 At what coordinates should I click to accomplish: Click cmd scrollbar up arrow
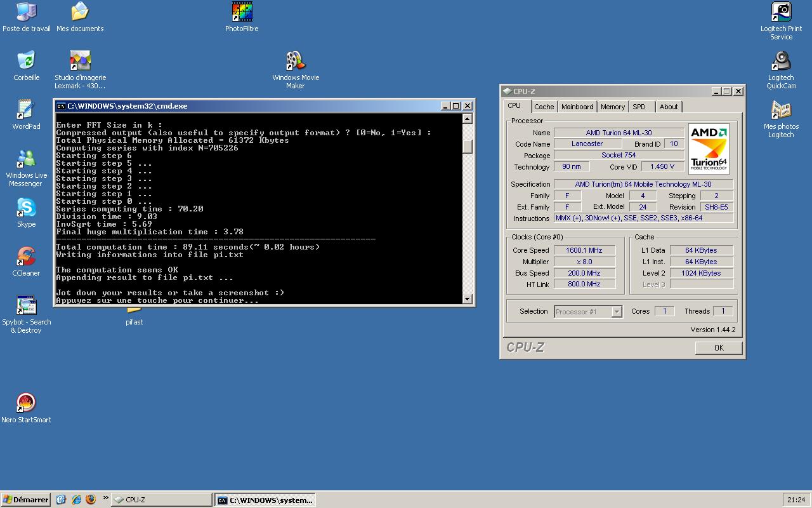tap(468, 119)
